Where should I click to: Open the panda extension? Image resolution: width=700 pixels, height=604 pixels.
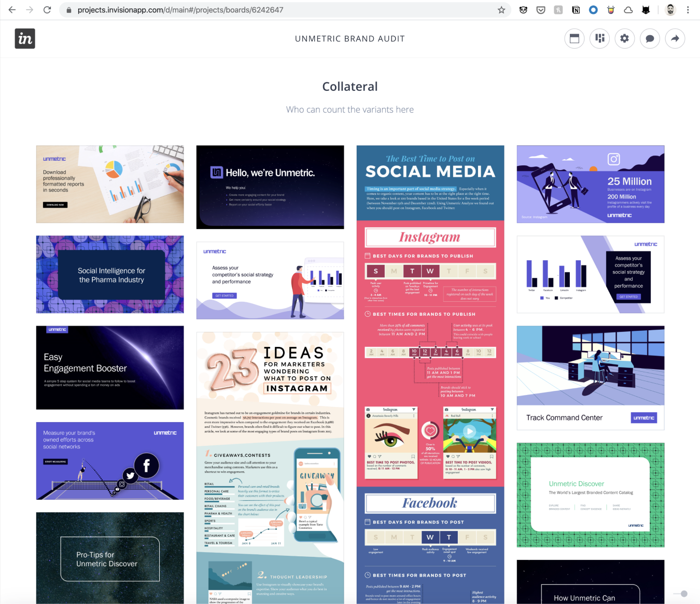click(x=524, y=10)
